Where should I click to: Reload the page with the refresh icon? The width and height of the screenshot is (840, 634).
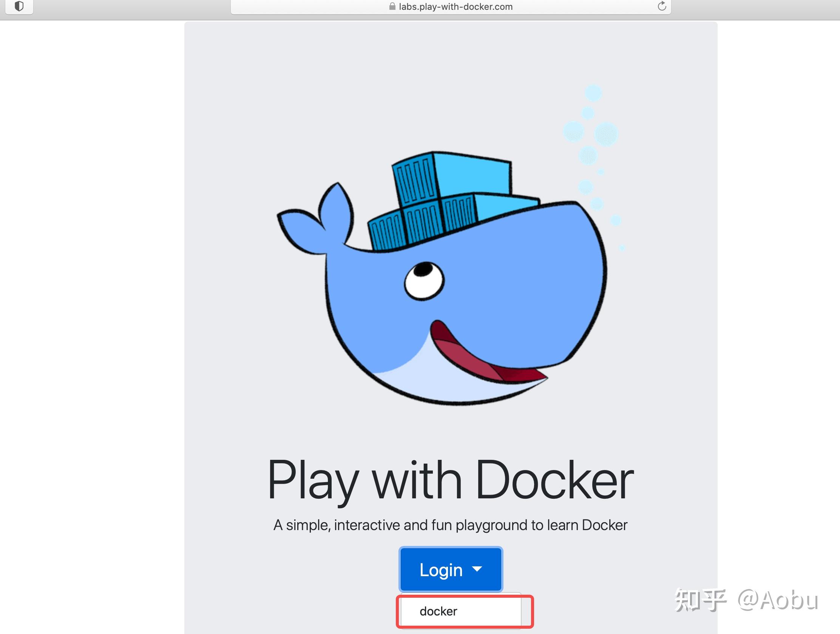(x=662, y=6)
